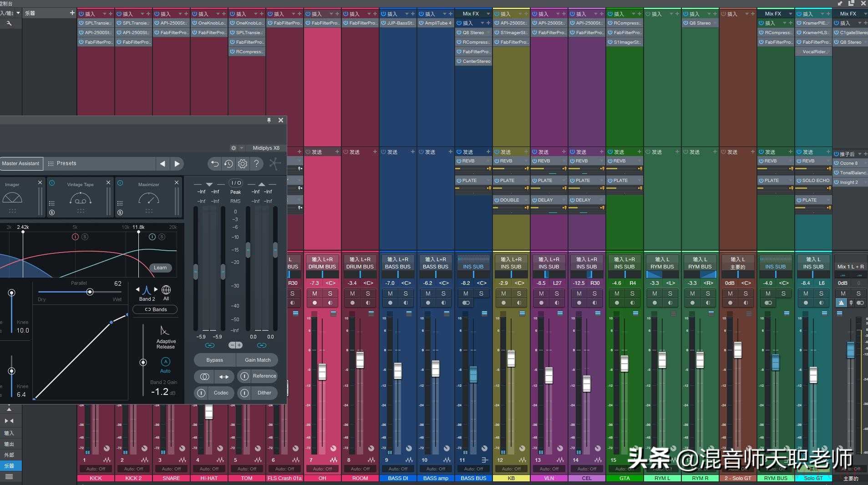Pin the Ozone plugin window
Viewport: 868px width, 485px height.
pos(269,120)
